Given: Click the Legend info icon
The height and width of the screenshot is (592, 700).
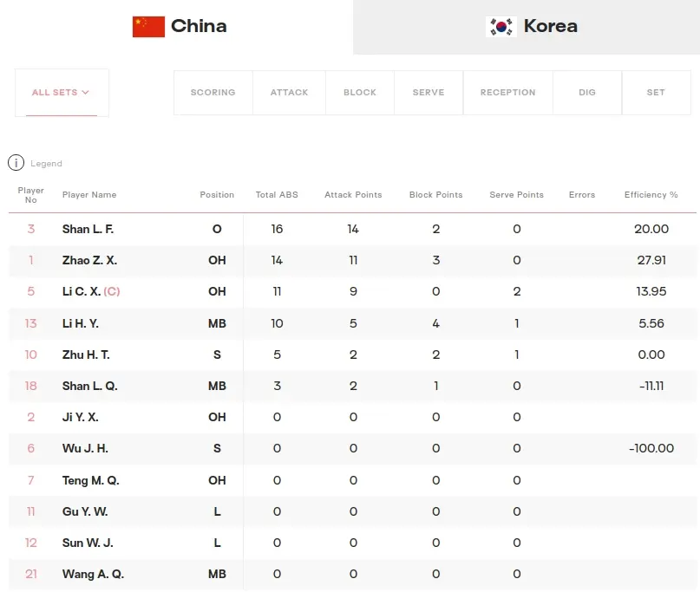Looking at the screenshot, I should (16, 163).
